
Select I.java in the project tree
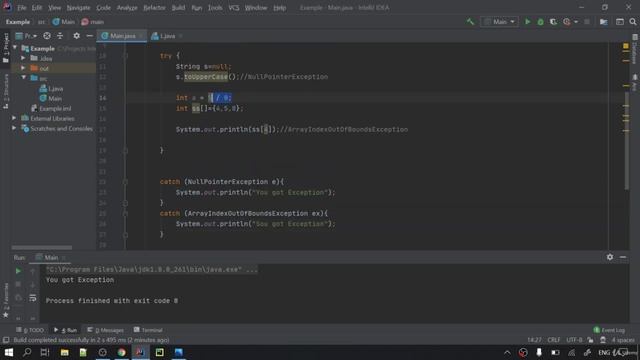coord(51,89)
